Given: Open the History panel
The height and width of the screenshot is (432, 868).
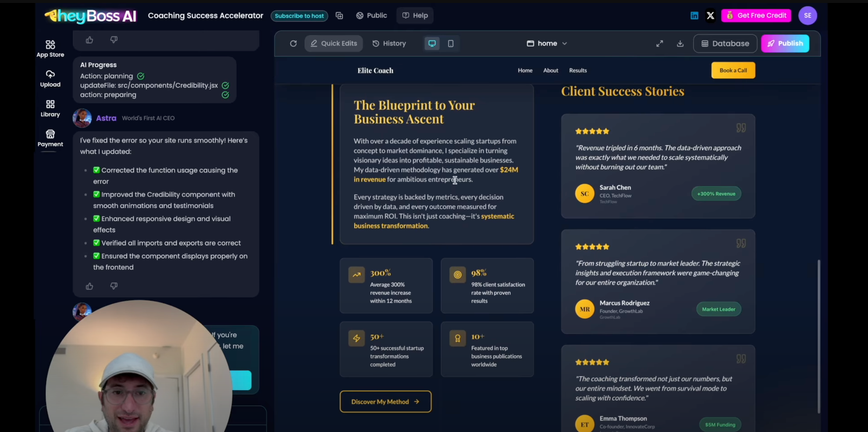Looking at the screenshot, I should coord(389,43).
